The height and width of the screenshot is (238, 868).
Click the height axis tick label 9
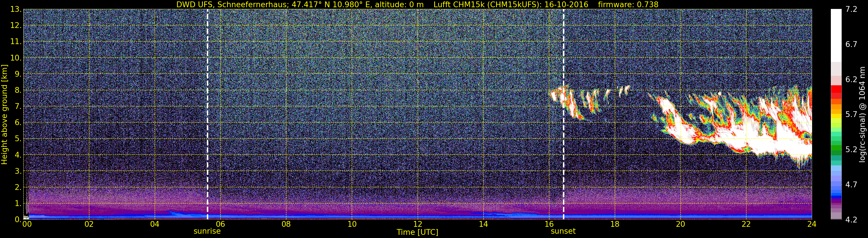pos(18,74)
